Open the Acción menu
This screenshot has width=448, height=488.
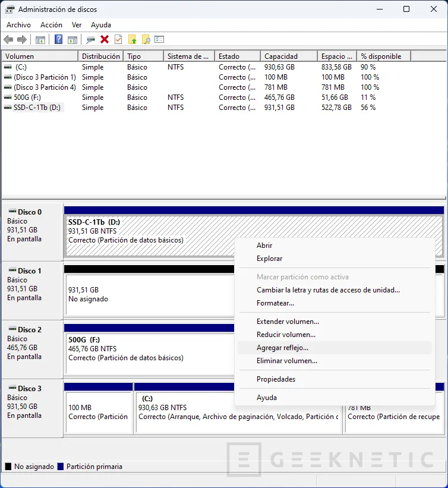click(51, 25)
